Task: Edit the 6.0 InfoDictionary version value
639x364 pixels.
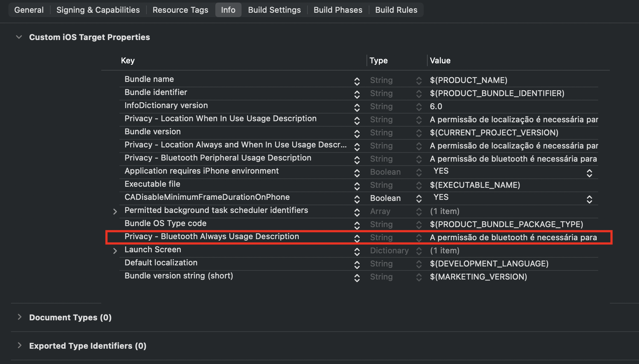Action: (x=436, y=106)
